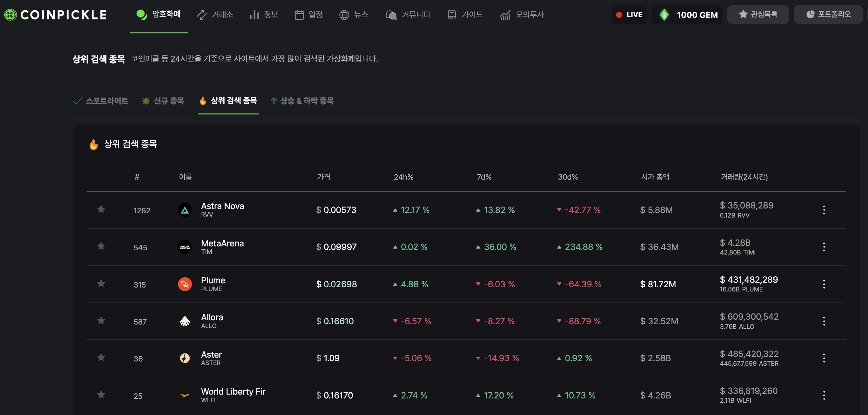This screenshot has height=415, width=868.
Task: Click the 포트폴리오 button
Action: coord(828,15)
